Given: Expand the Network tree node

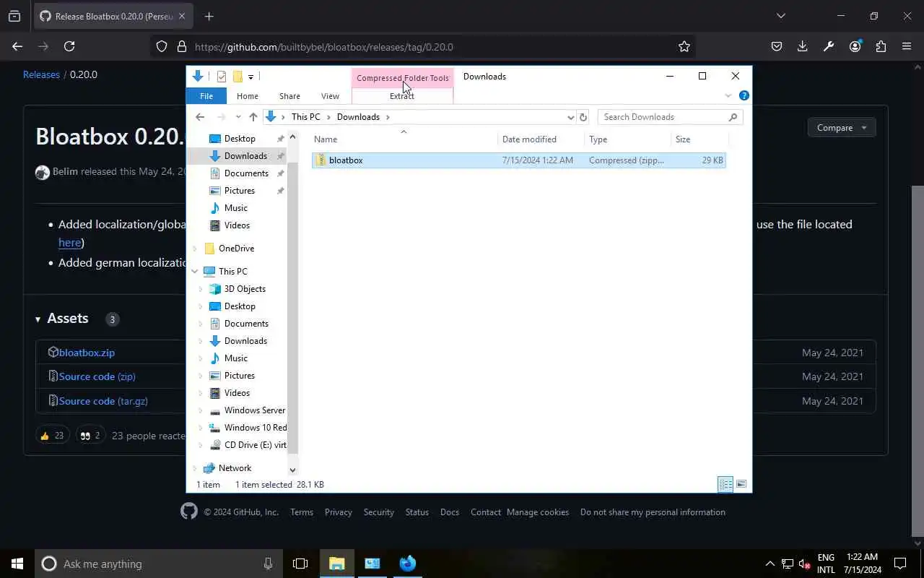Looking at the screenshot, I should (x=195, y=468).
